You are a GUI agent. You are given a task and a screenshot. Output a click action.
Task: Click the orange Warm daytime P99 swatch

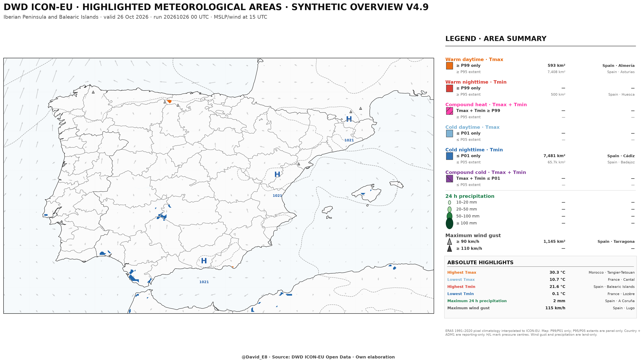click(449, 66)
